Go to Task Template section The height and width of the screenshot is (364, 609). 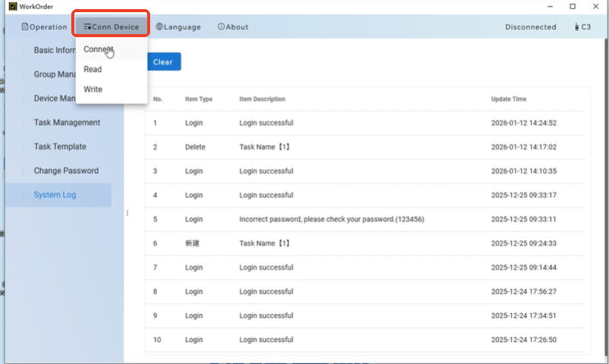click(60, 147)
